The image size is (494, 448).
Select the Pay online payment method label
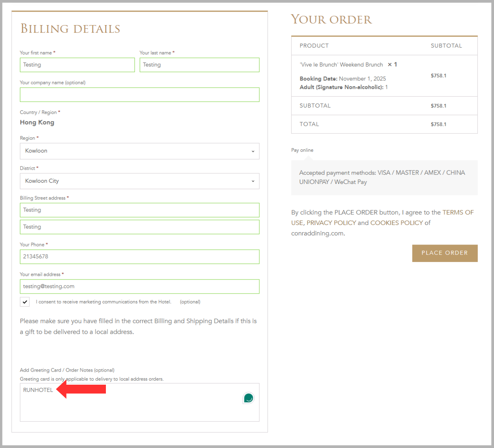coord(302,150)
